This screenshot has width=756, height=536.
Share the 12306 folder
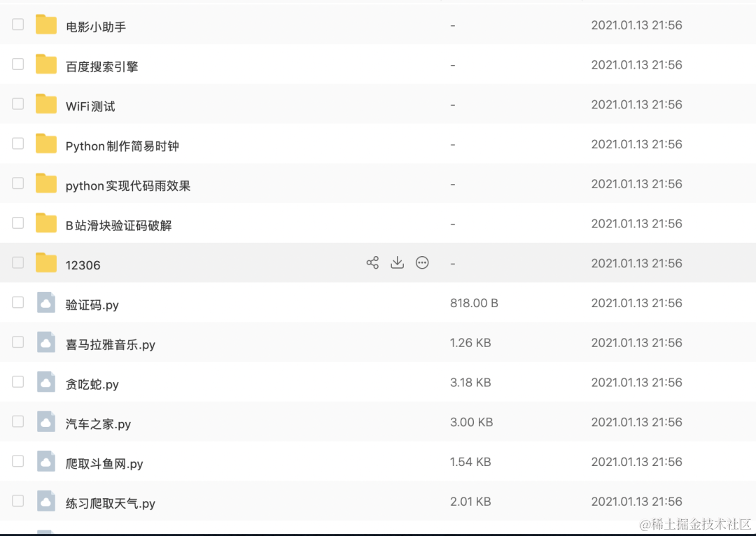[372, 262]
